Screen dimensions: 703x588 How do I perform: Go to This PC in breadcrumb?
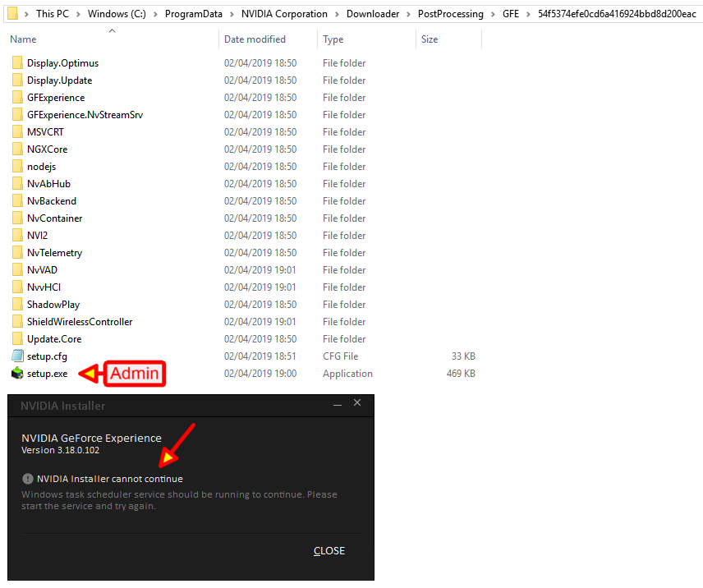pyautogui.click(x=53, y=14)
